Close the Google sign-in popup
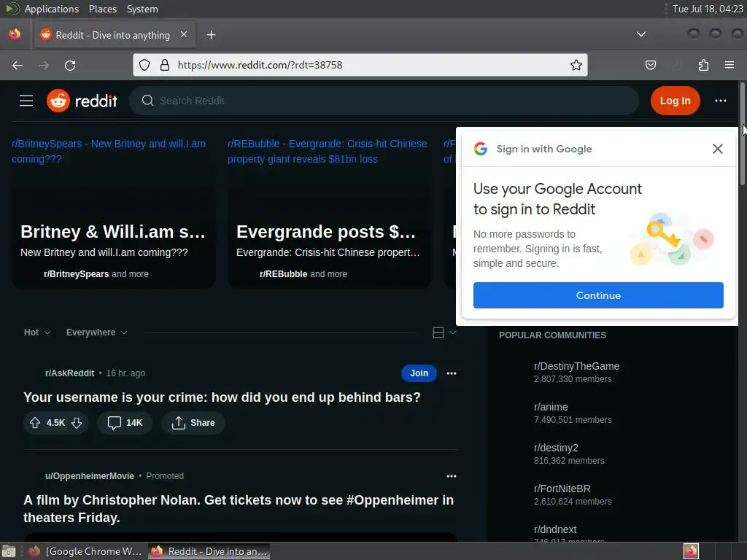747x560 pixels. [718, 149]
